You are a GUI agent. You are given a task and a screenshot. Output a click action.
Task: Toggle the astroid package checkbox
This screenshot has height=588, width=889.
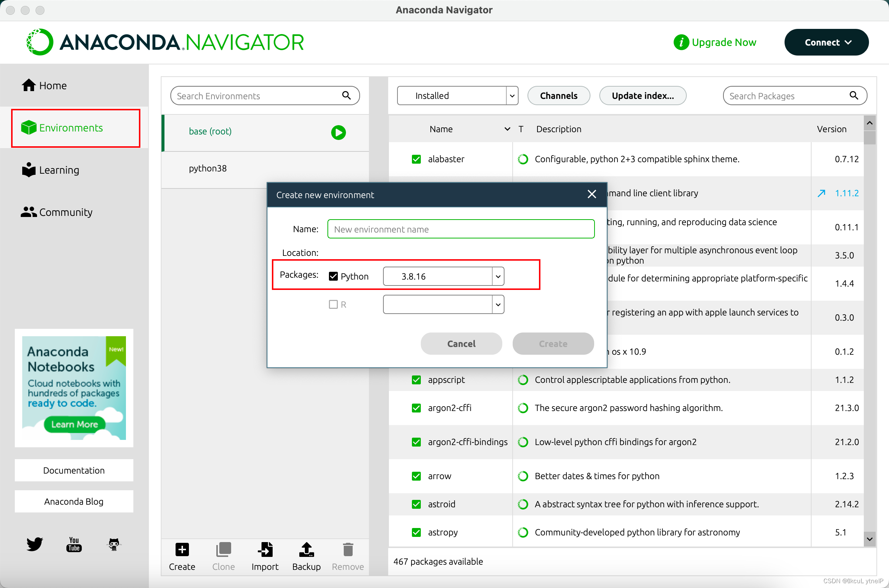point(416,504)
